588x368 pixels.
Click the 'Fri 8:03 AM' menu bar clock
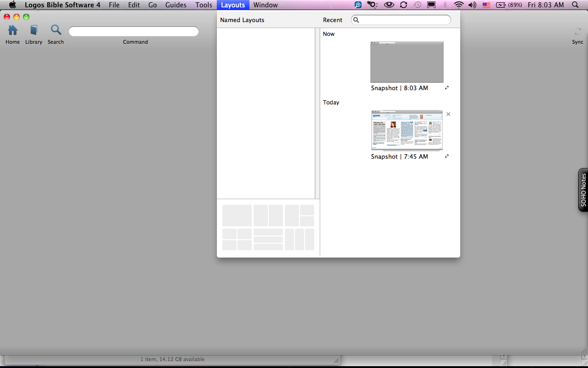click(x=546, y=5)
